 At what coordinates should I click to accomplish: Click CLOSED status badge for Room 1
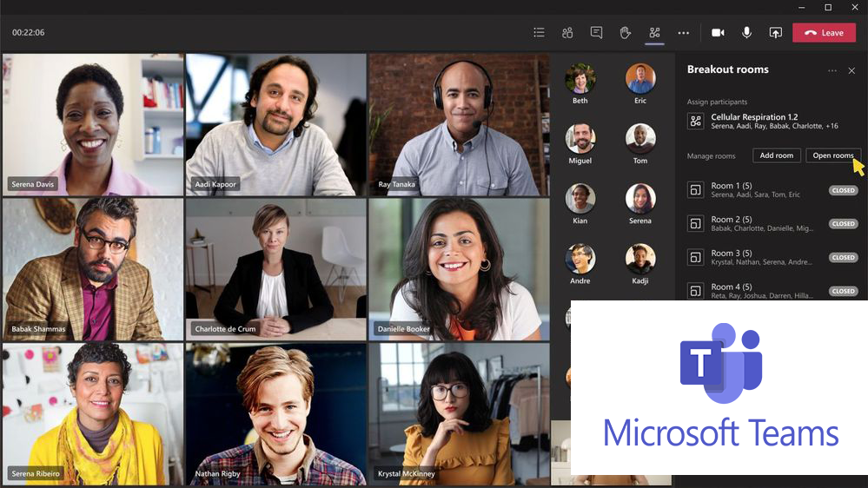tap(843, 190)
